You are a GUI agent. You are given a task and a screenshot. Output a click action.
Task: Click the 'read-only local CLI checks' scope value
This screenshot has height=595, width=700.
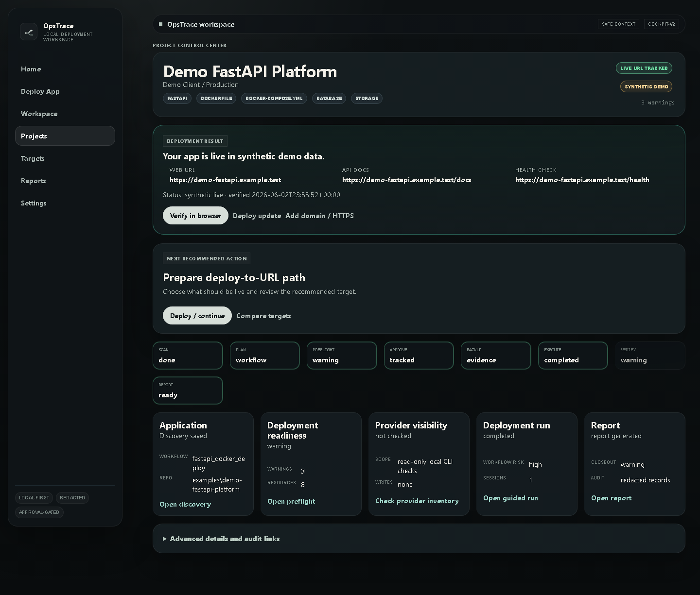pos(425,466)
